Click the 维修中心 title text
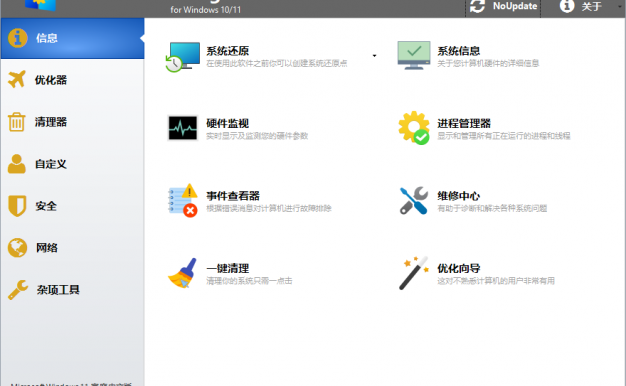The width and height of the screenshot is (626, 386). 459,196
